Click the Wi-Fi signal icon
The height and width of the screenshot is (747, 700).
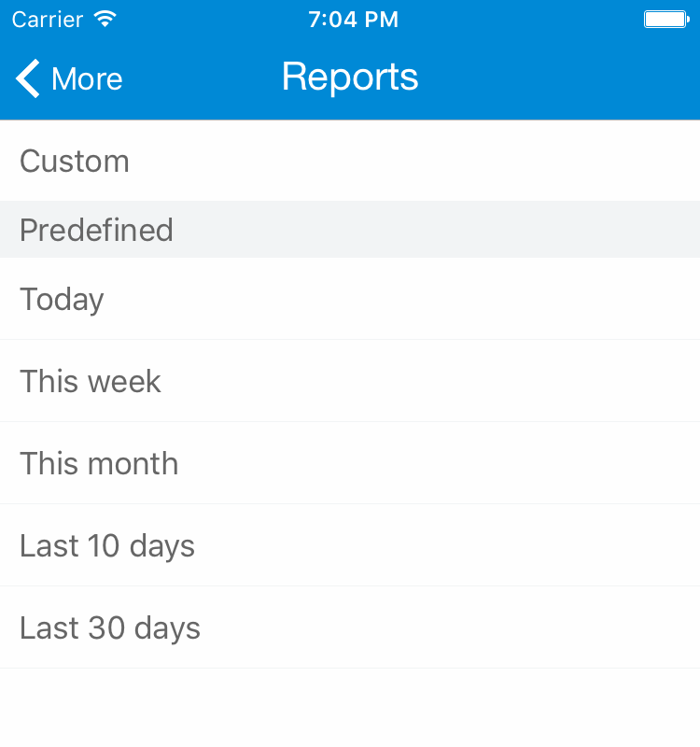pos(105,19)
